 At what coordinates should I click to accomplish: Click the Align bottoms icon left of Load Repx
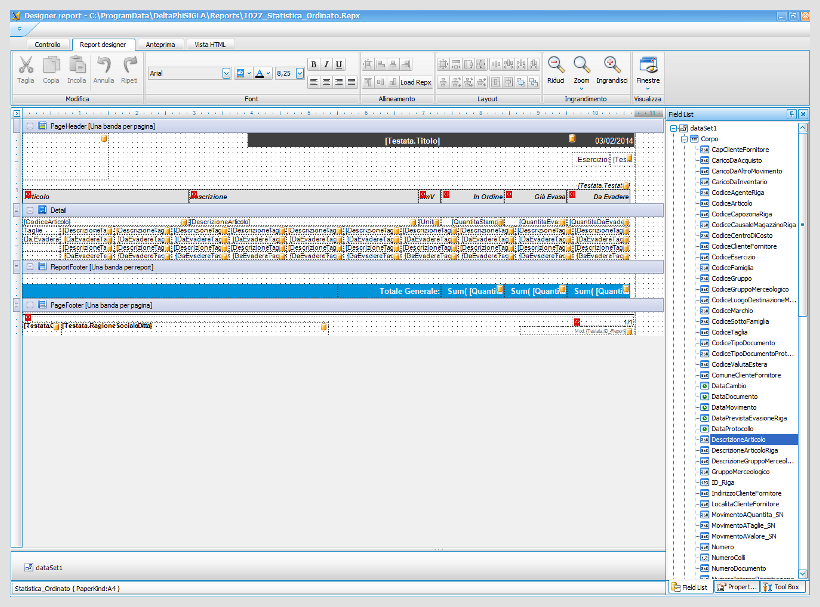(393, 82)
